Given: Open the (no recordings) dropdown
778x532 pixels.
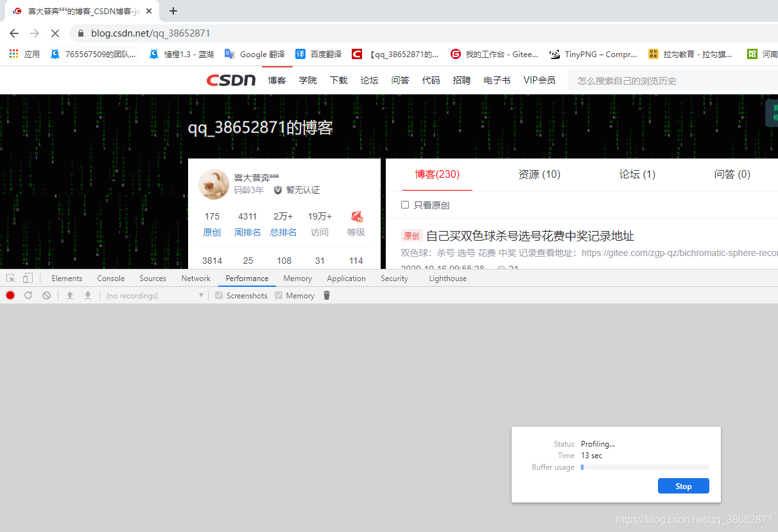Looking at the screenshot, I should click(x=155, y=295).
